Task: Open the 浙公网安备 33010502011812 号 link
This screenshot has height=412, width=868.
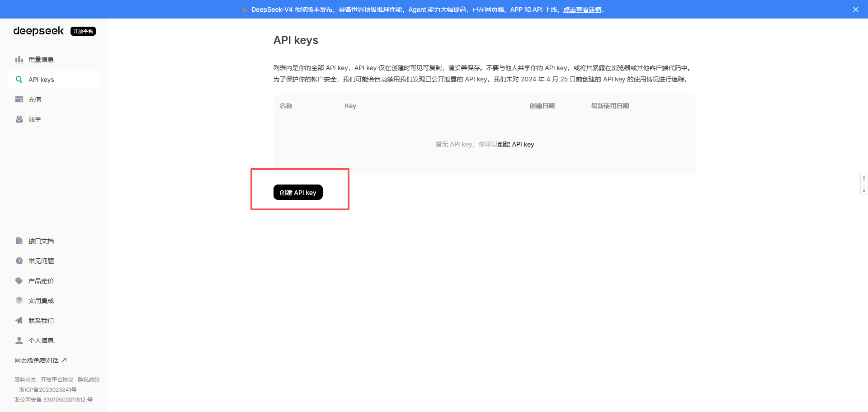Action: (x=53, y=400)
